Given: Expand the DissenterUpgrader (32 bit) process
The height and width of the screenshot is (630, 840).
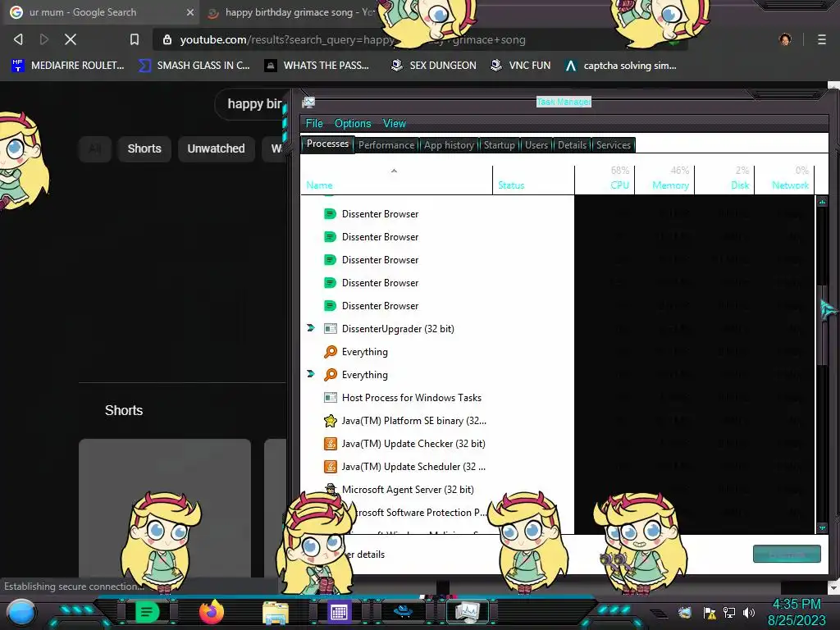Looking at the screenshot, I should coord(311,328).
